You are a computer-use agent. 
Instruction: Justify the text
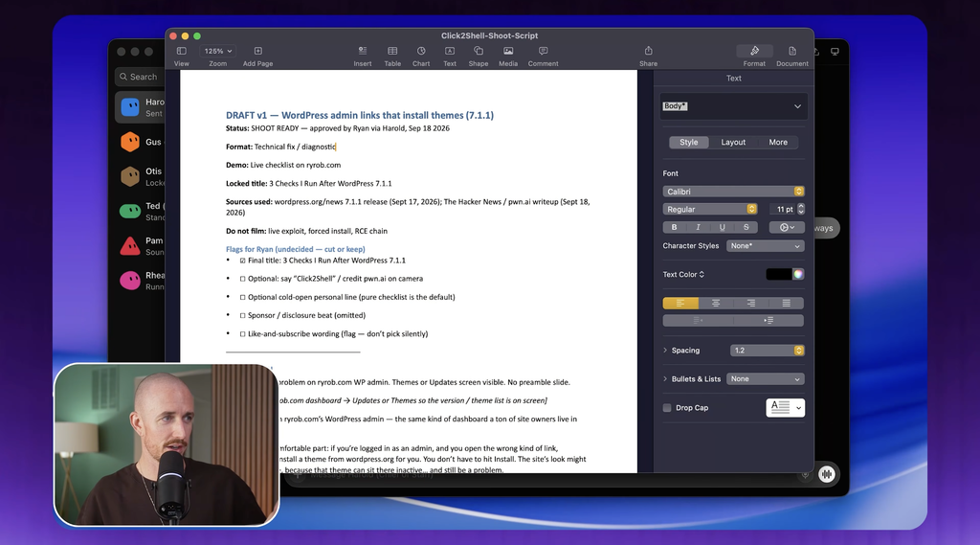point(787,303)
